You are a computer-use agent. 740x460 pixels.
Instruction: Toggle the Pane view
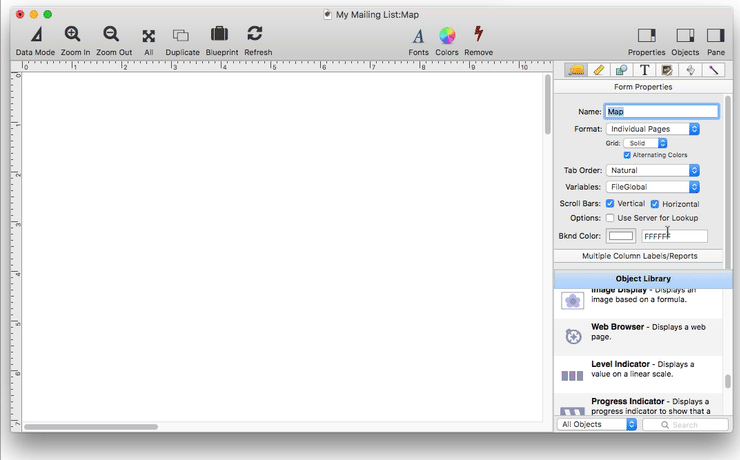(715, 35)
